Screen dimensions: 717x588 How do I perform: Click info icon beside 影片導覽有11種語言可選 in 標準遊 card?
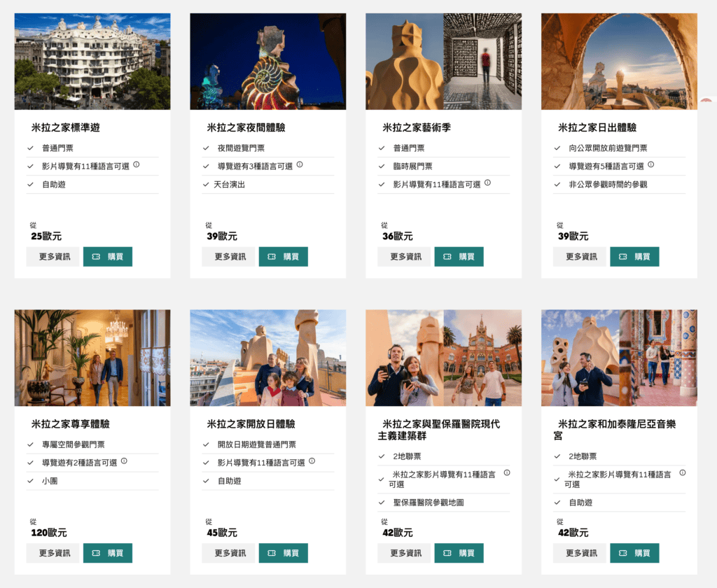pos(137,164)
